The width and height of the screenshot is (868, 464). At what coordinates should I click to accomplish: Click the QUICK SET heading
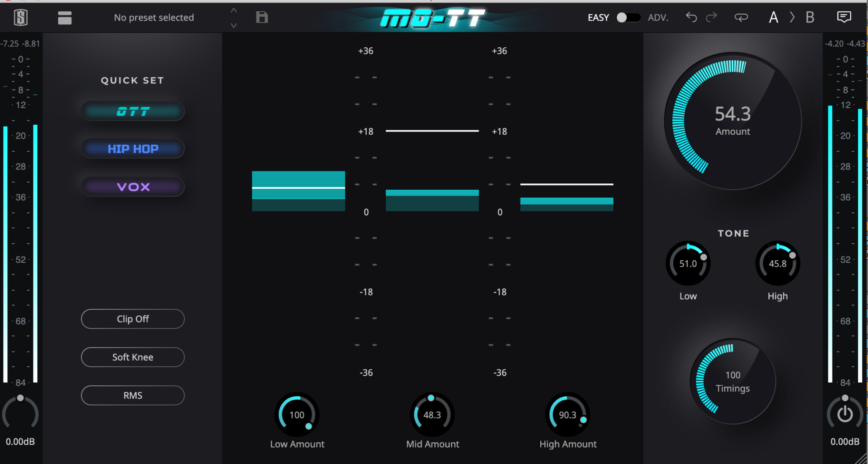(x=132, y=80)
